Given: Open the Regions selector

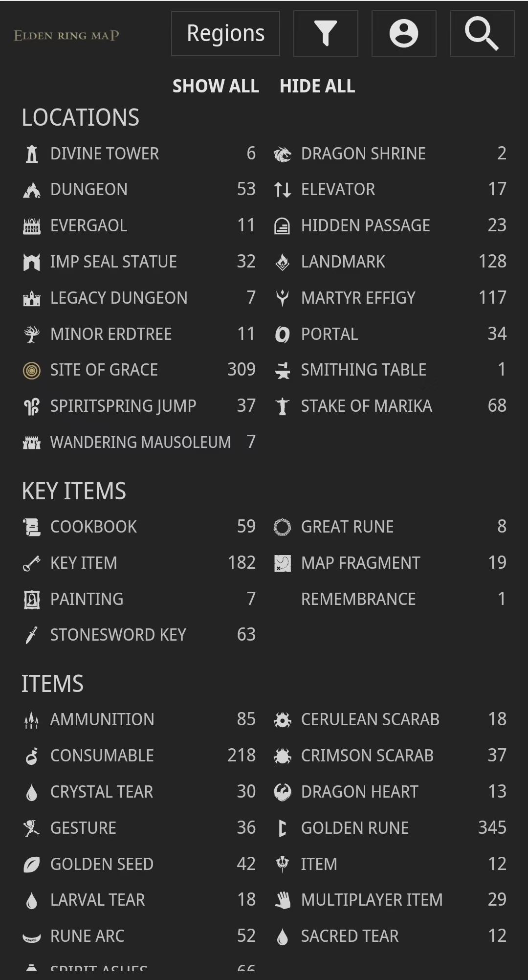Looking at the screenshot, I should pyautogui.click(x=225, y=34).
